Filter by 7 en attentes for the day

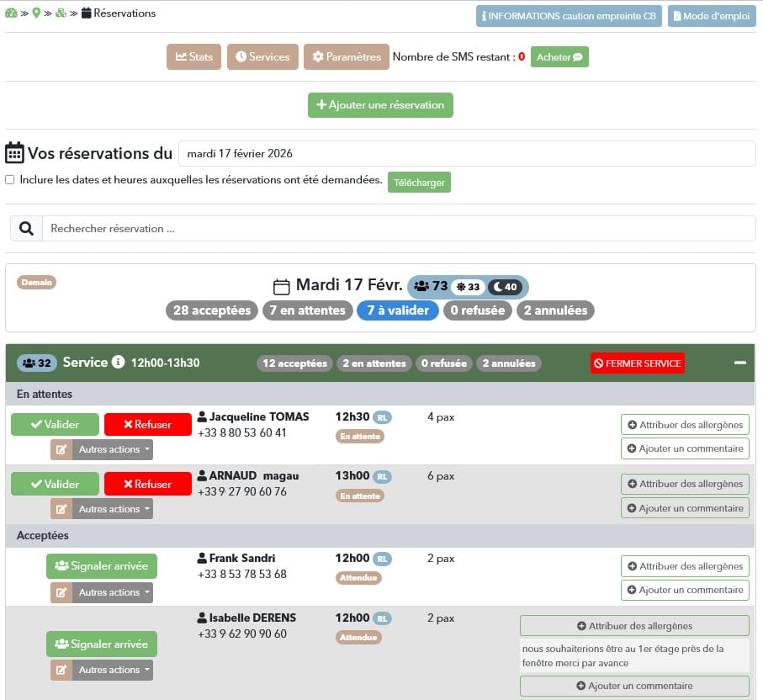pyautogui.click(x=308, y=310)
